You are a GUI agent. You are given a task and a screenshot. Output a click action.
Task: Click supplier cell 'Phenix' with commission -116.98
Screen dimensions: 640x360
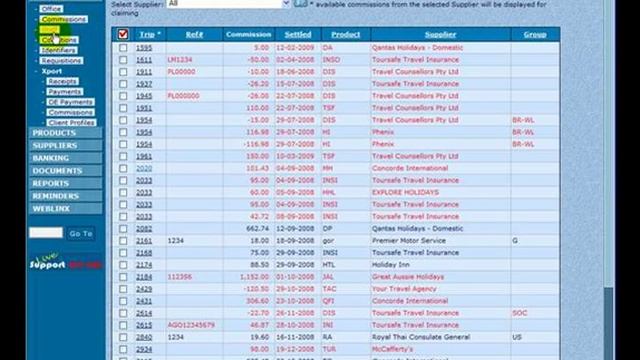pyautogui.click(x=383, y=144)
